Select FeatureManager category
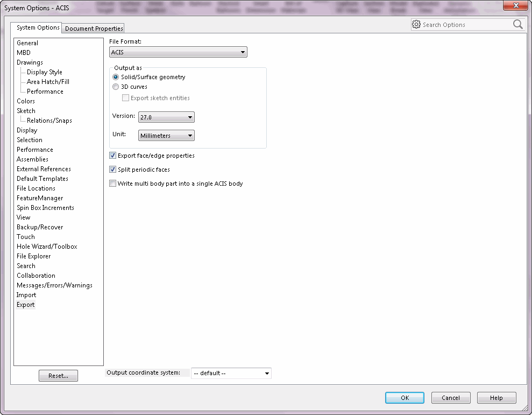Image resolution: width=532 pixels, height=415 pixels. (x=40, y=198)
